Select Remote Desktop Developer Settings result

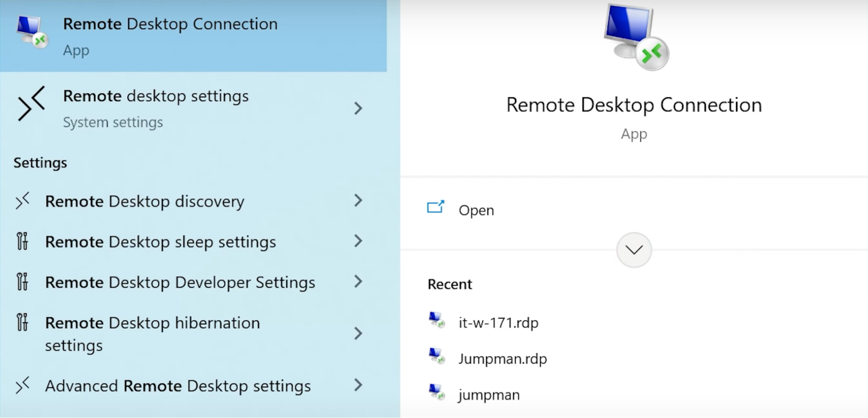point(193,282)
